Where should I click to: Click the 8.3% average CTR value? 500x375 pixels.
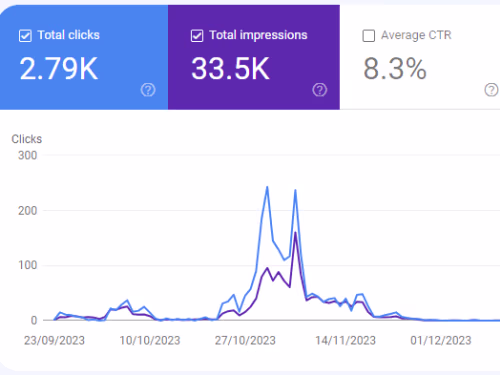coord(395,69)
